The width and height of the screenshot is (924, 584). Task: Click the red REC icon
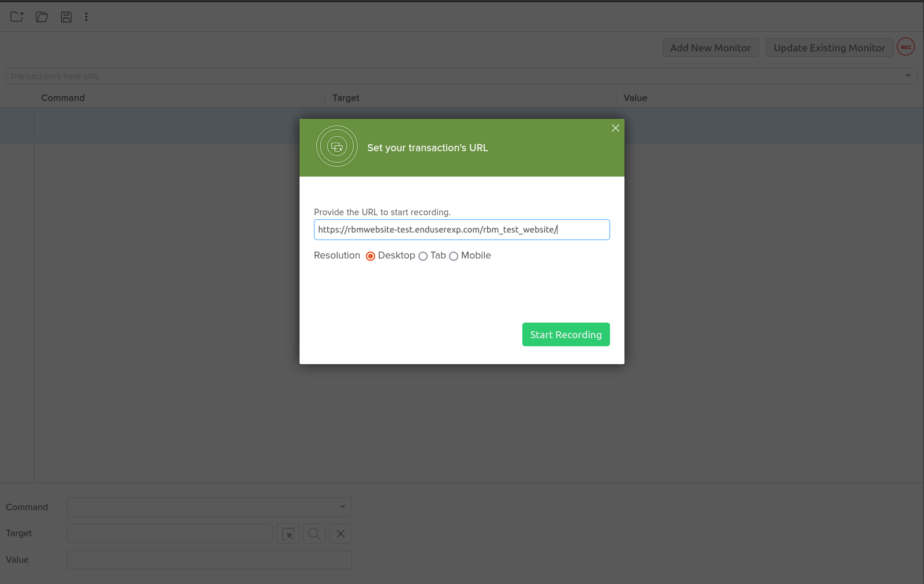(x=905, y=47)
